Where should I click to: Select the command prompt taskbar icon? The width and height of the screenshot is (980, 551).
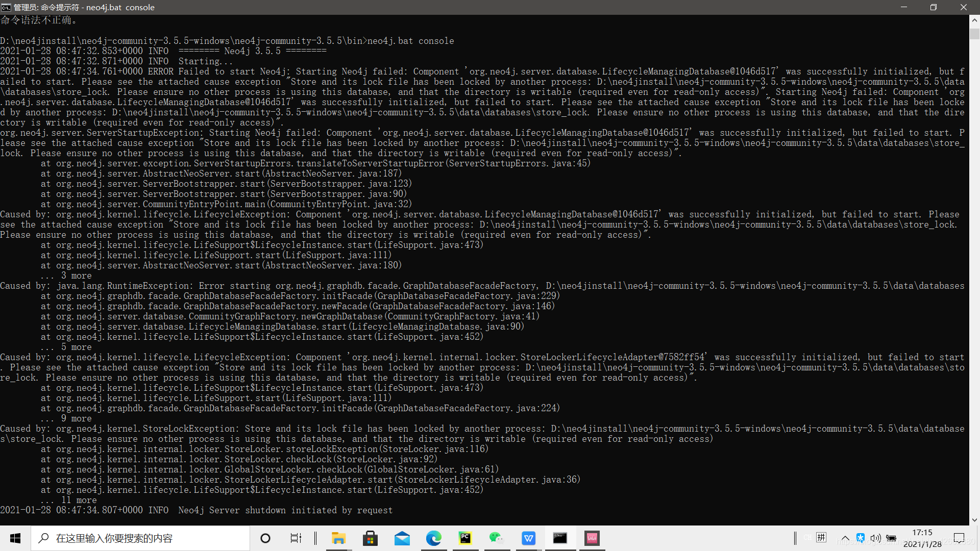click(x=560, y=538)
